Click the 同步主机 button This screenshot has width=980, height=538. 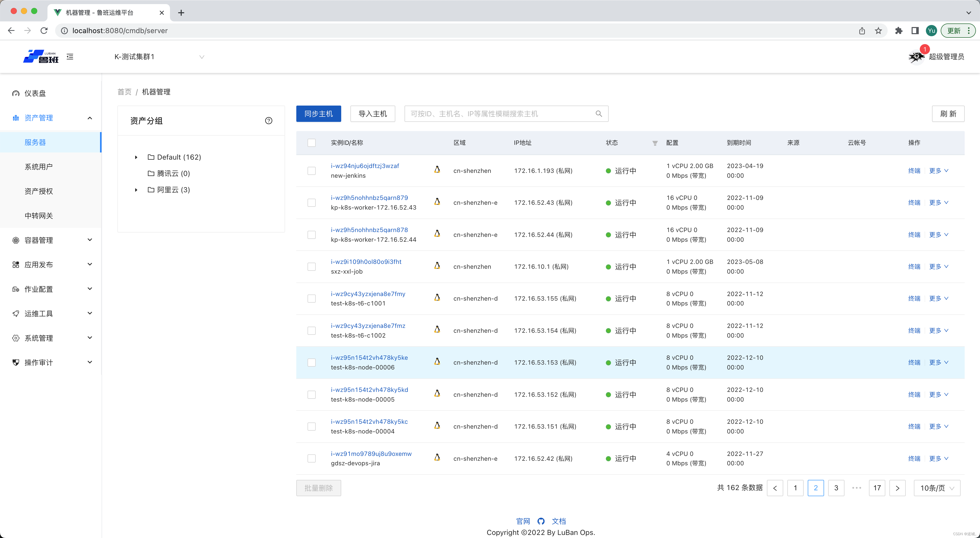coord(318,114)
